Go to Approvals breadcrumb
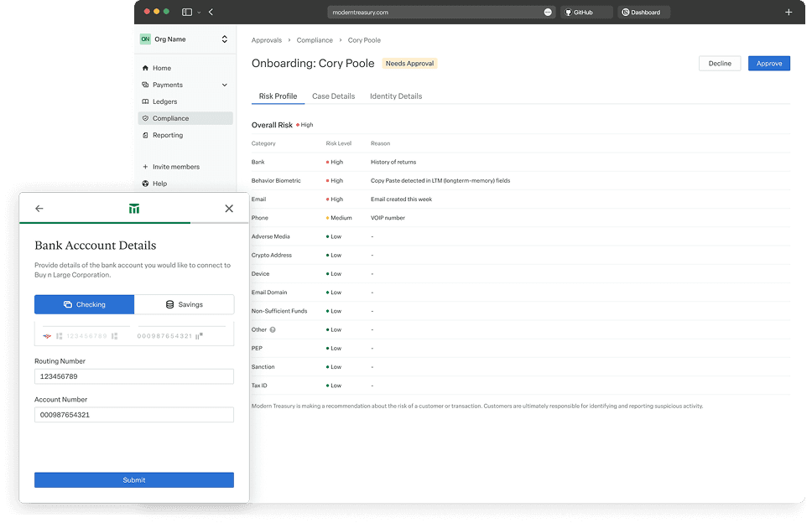This screenshot has height=523, width=812. point(266,40)
